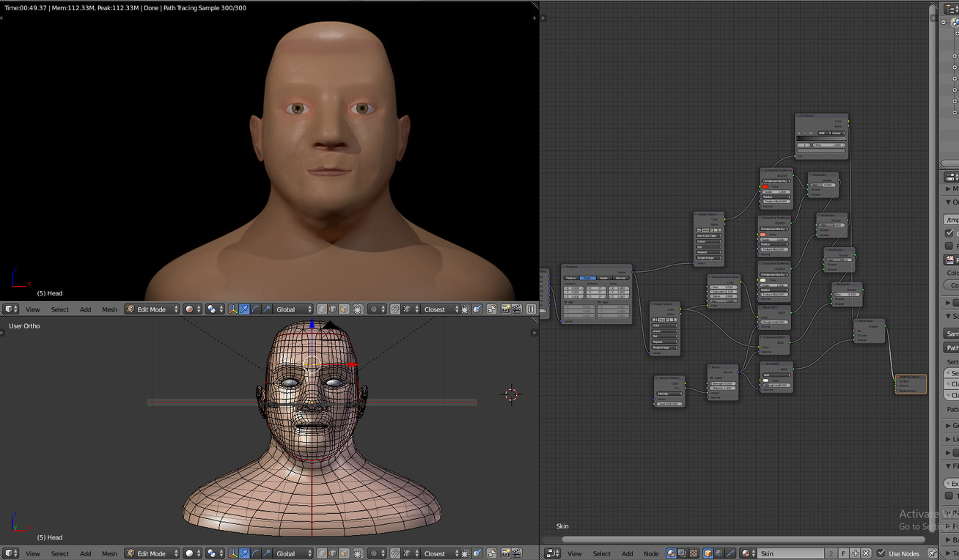
Task: Toggle limit selection to visible
Action: [357, 309]
